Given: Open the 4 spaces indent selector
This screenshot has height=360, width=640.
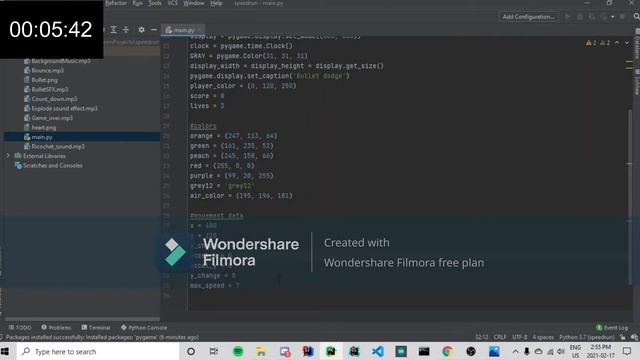Looking at the screenshot, I should point(543,337).
